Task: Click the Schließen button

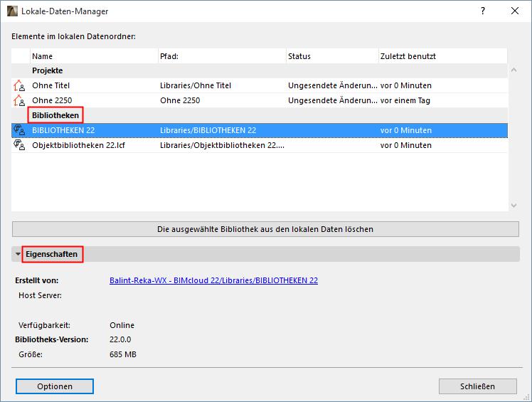Action: click(x=478, y=386)
